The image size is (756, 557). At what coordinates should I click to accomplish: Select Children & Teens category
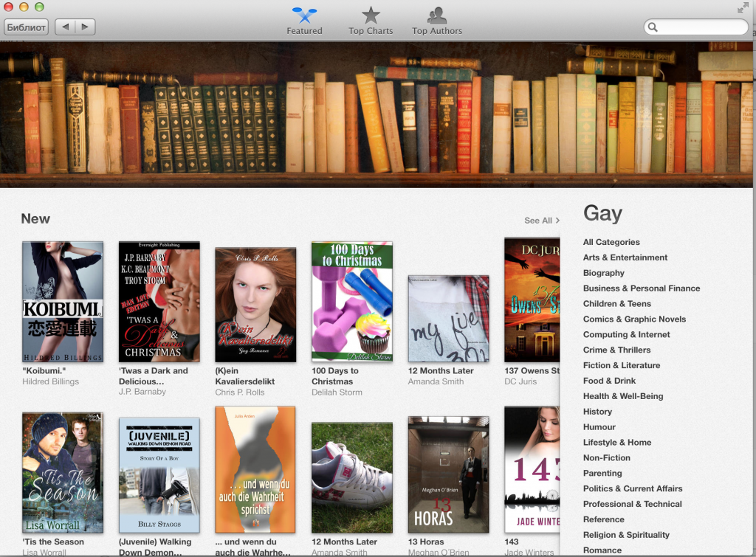coord(617,303)
